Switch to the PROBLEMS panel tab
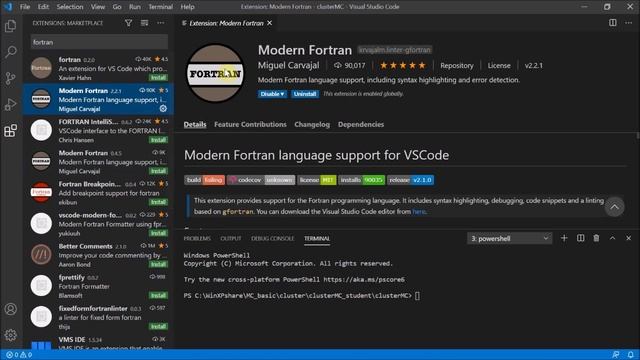Viewport: 640px width, 360px height. click(197, 238)
